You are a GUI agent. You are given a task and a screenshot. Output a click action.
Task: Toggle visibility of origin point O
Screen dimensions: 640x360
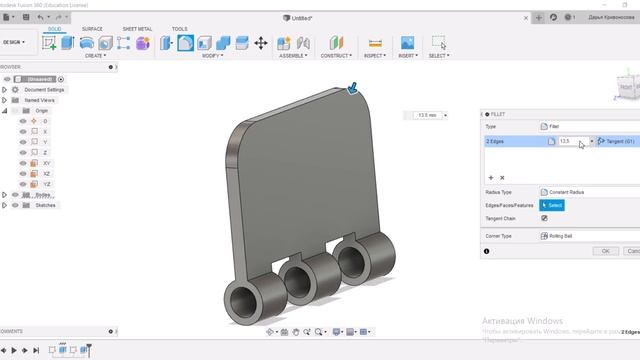[23, 121]
